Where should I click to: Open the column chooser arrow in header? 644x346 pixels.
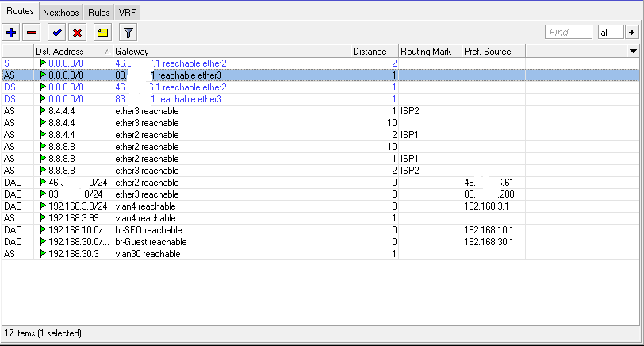(x=633, y=52)
